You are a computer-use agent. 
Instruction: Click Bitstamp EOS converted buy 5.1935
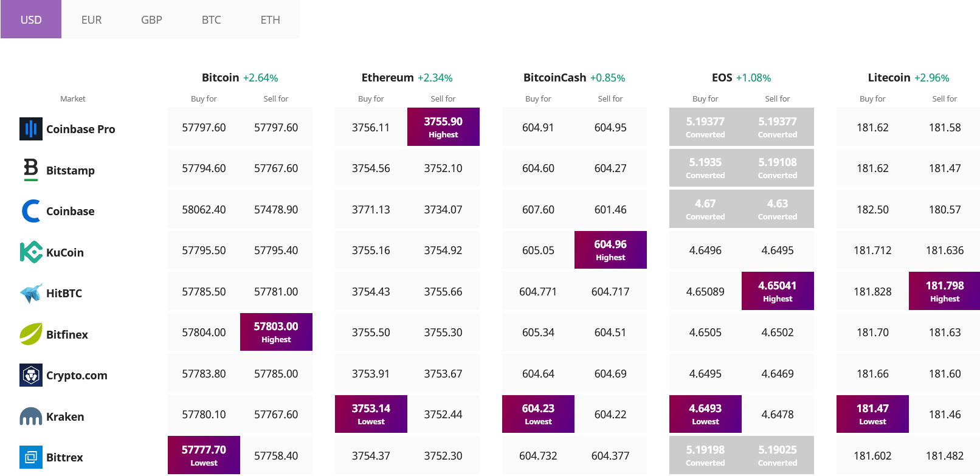[x=705, y=168]
